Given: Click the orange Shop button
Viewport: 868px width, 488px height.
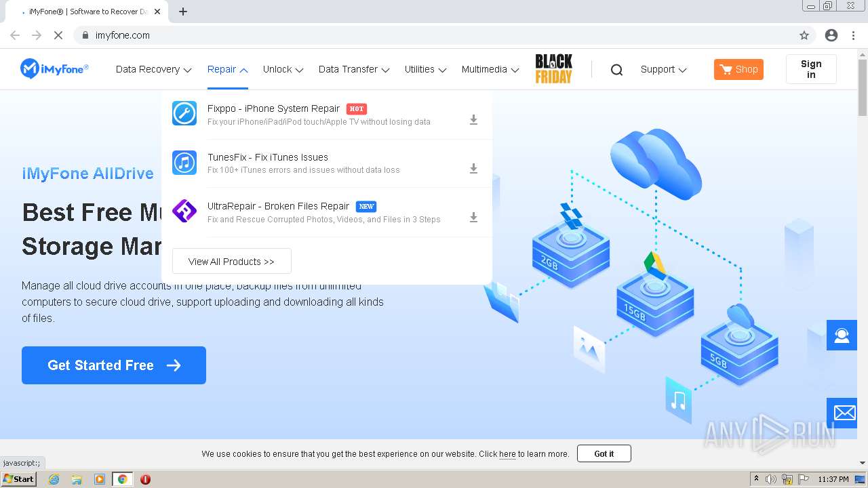Looking at the screenshot, I should point(738,69).
